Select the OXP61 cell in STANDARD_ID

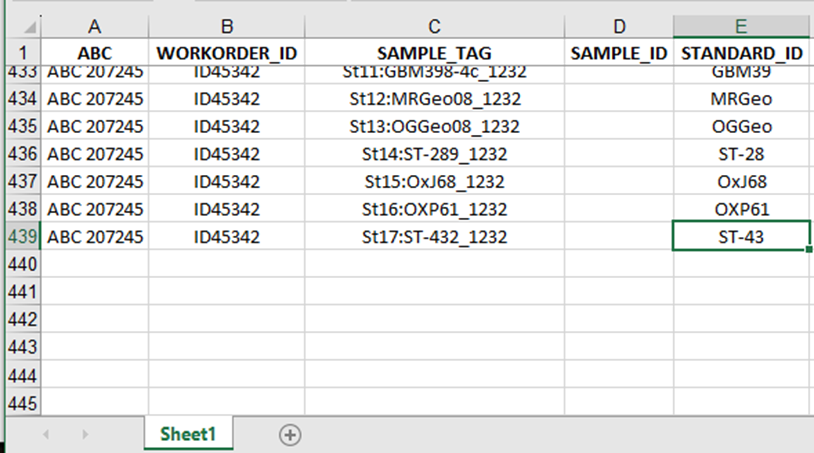(x=741, y=209)
